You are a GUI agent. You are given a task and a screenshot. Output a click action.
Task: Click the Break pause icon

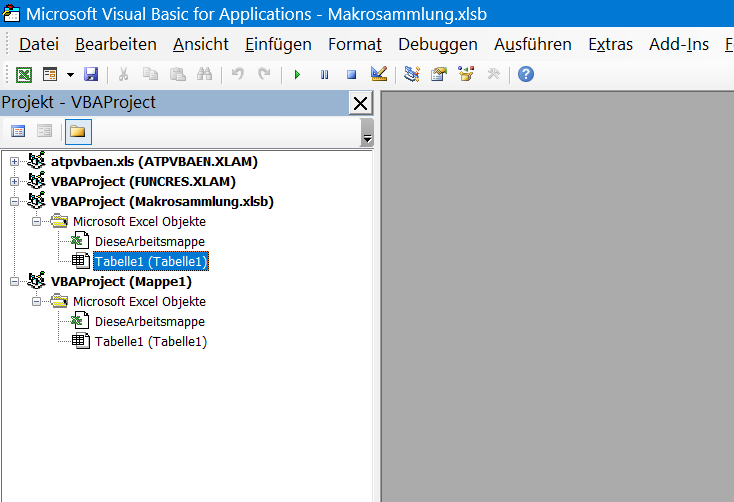(x=324, y=74)
